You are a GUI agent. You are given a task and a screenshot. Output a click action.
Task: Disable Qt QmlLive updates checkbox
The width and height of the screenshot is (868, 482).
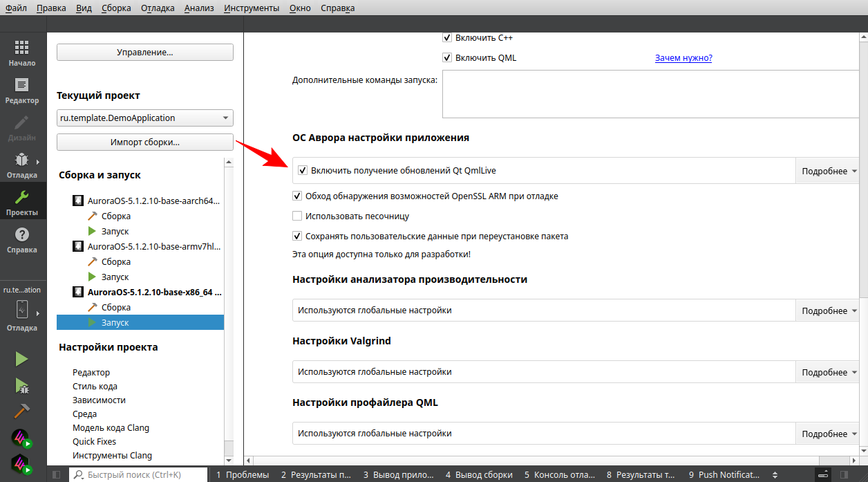point(302,171)
